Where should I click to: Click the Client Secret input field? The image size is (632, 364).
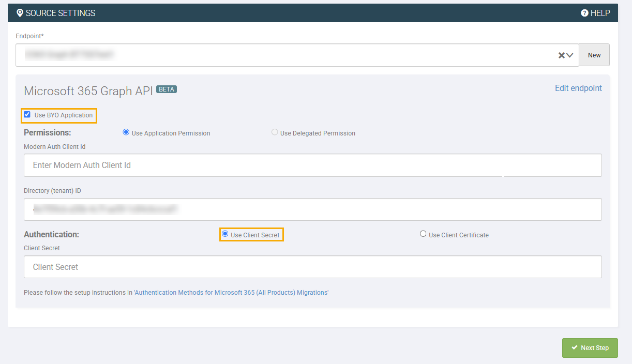[x=313, y=267]
